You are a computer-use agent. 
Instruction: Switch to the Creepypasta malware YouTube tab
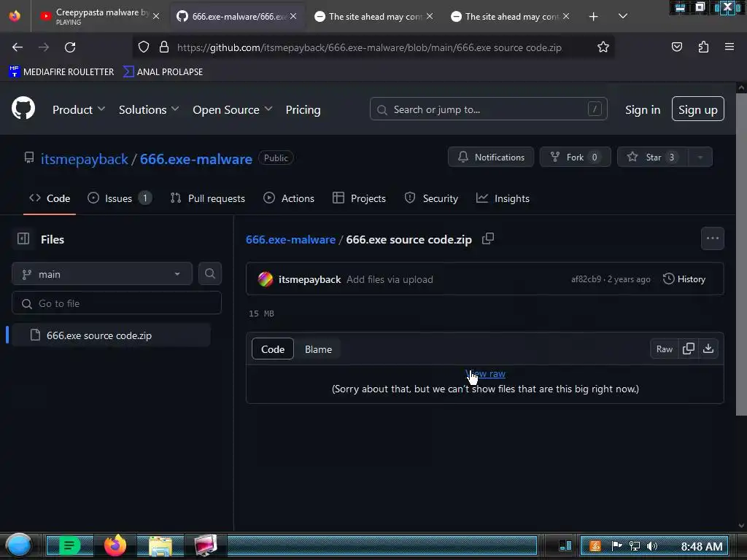(x=98, y=16)
